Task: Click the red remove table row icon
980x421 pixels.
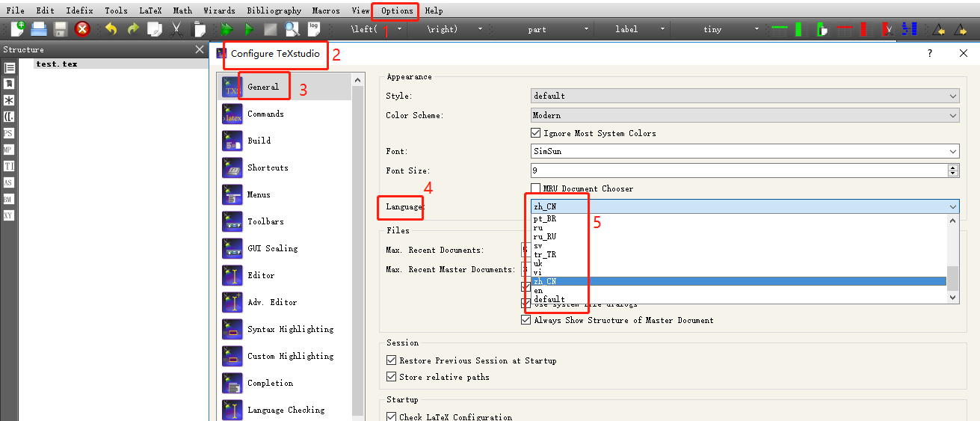Action: tap(845, 29)
